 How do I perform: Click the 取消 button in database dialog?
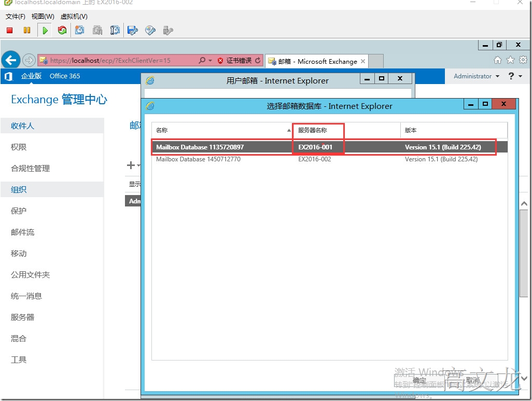[472, 381]
